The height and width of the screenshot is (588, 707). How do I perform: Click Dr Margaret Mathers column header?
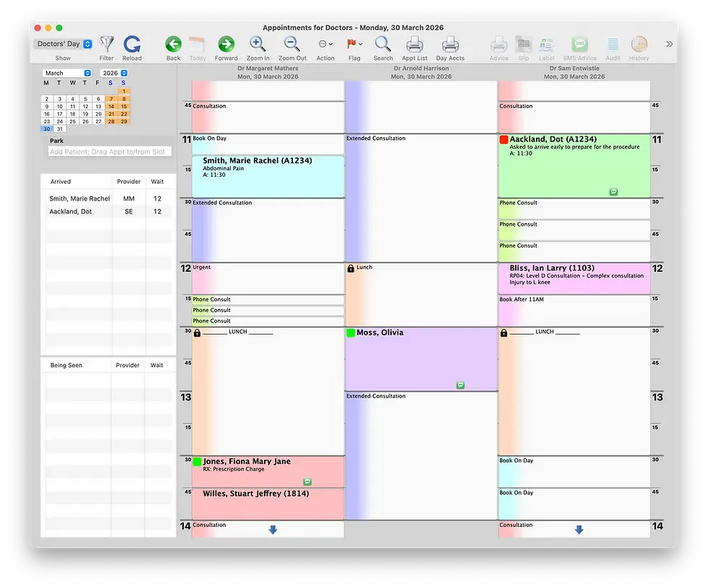point(268,73)
